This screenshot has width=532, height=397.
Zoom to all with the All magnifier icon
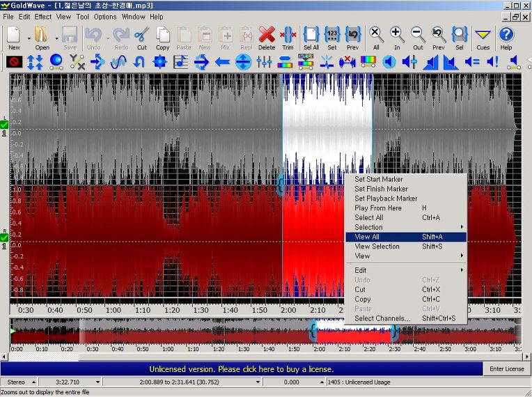376,38
